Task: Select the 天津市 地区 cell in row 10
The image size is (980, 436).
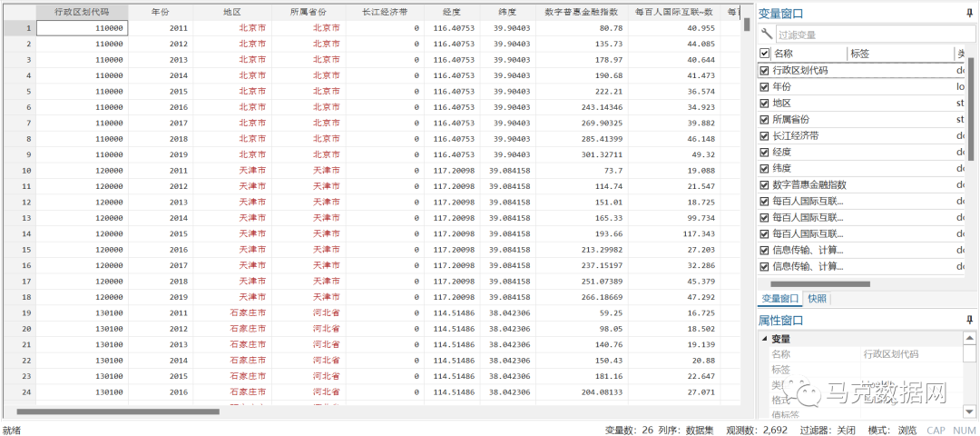Action: click(x=232, y=171)
